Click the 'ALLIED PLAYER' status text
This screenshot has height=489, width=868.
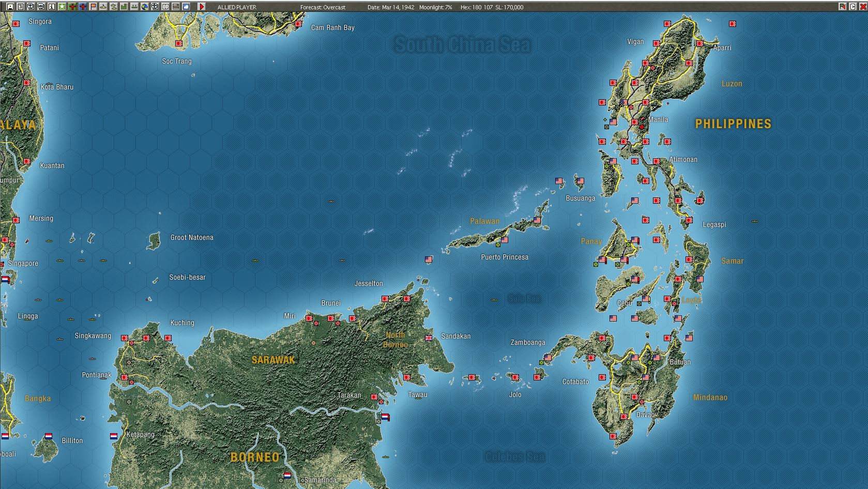(x=237, y=7)
